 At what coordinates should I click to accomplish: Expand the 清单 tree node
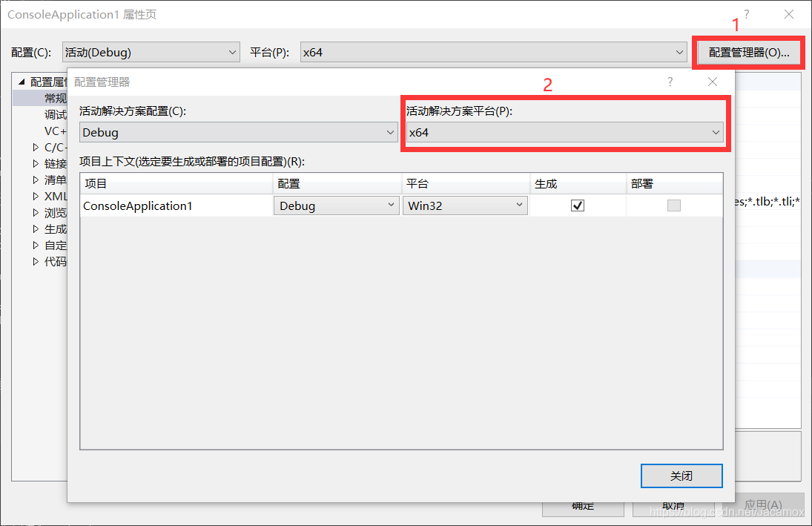(x=36, y=180)
